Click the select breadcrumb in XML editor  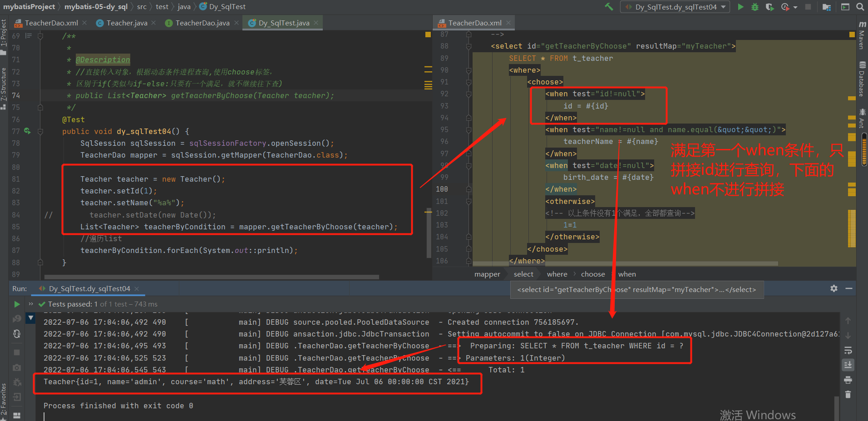(x=523, y=274)
